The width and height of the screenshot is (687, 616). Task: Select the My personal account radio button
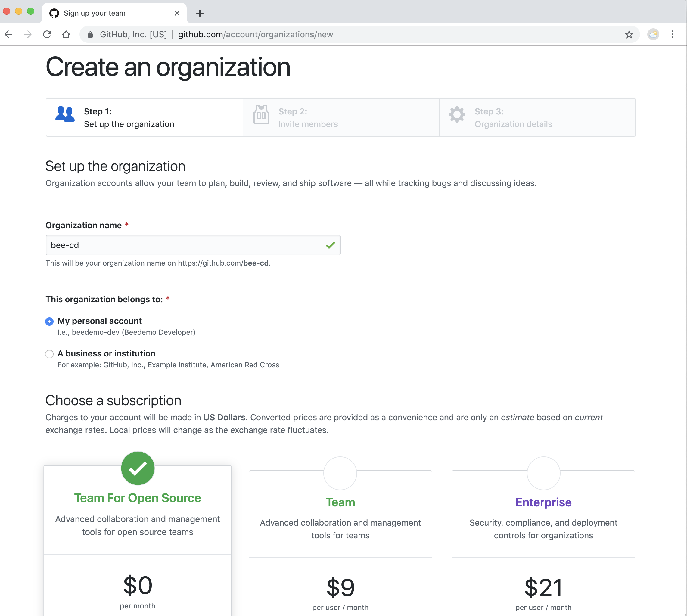point(49,321)
